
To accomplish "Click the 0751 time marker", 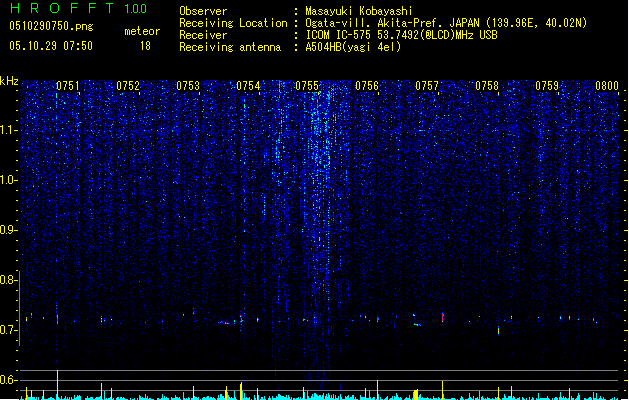I will coord(68,86).
